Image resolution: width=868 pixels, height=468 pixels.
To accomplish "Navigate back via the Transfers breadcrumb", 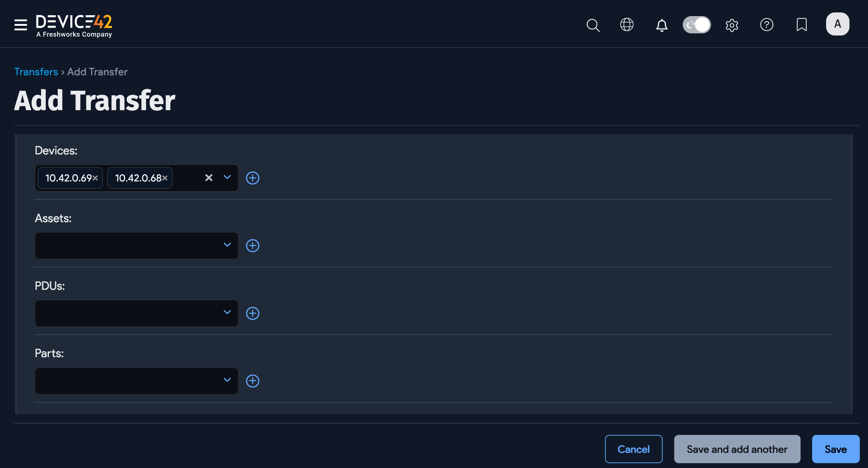I will click(x=36, y=72).
